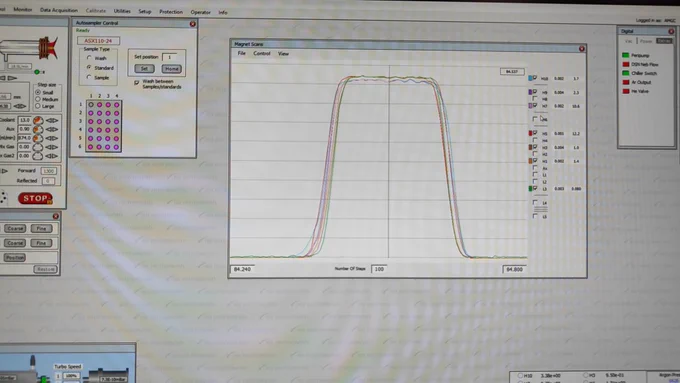The width and height of the screenshot is (680, 383).
Task: Click the L3 green color swatch
Action: [x=530, y=189]
